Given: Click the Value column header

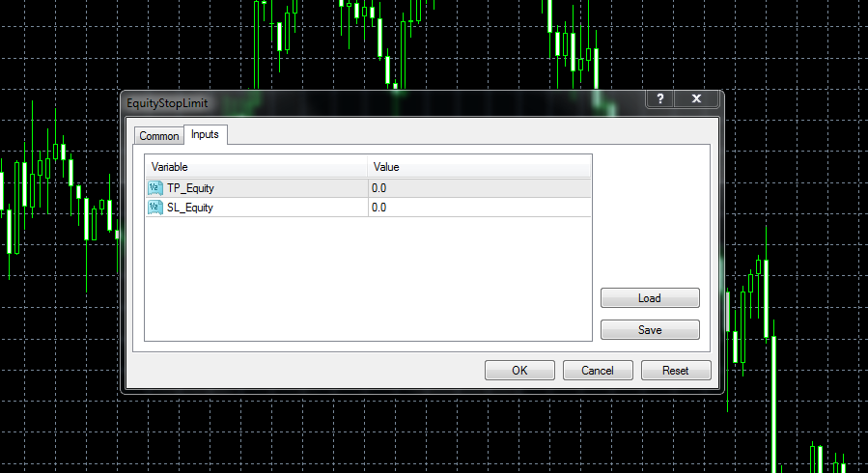Looking at the screenshot, I should (480, 167).
